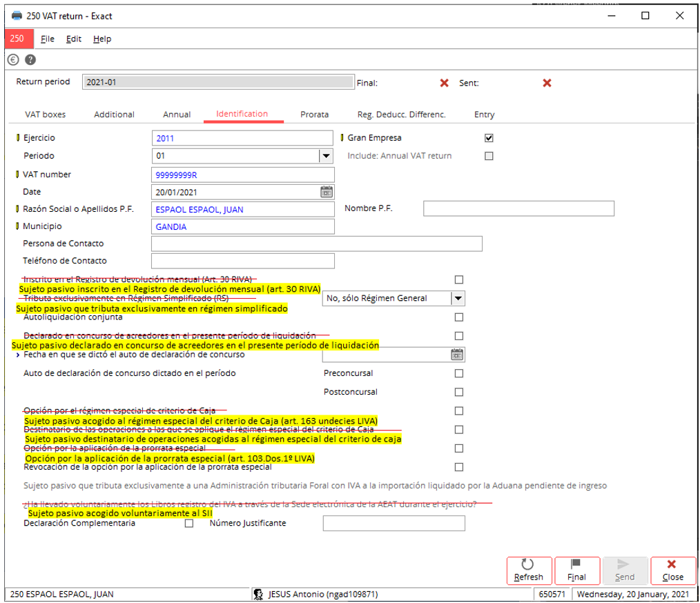
Task: Mark the return as Final
Action: (x=577, y=571)
